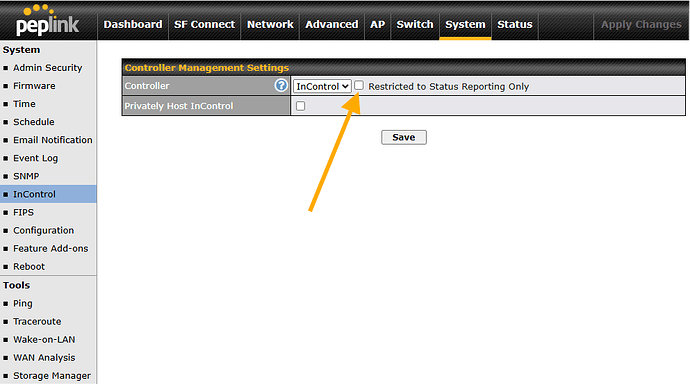Open the Time settings page
The height and width of the screenshot is (384, 690).
[24, 104]
